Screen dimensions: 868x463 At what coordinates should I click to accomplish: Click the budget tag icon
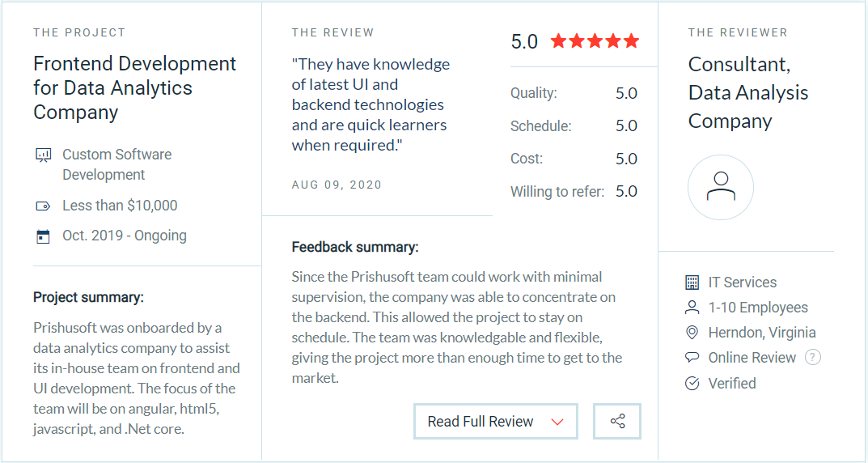(44, 206)
